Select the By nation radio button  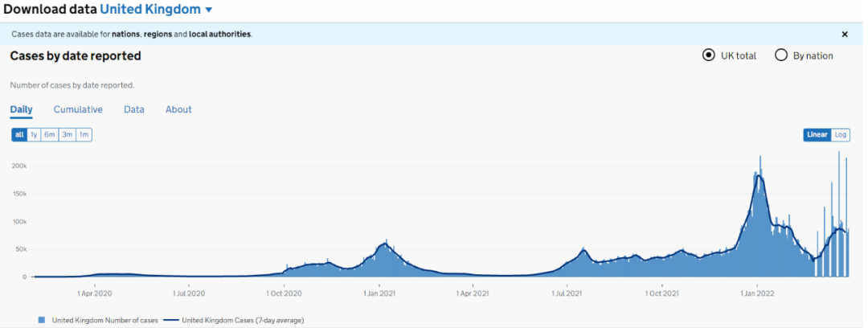780,55
